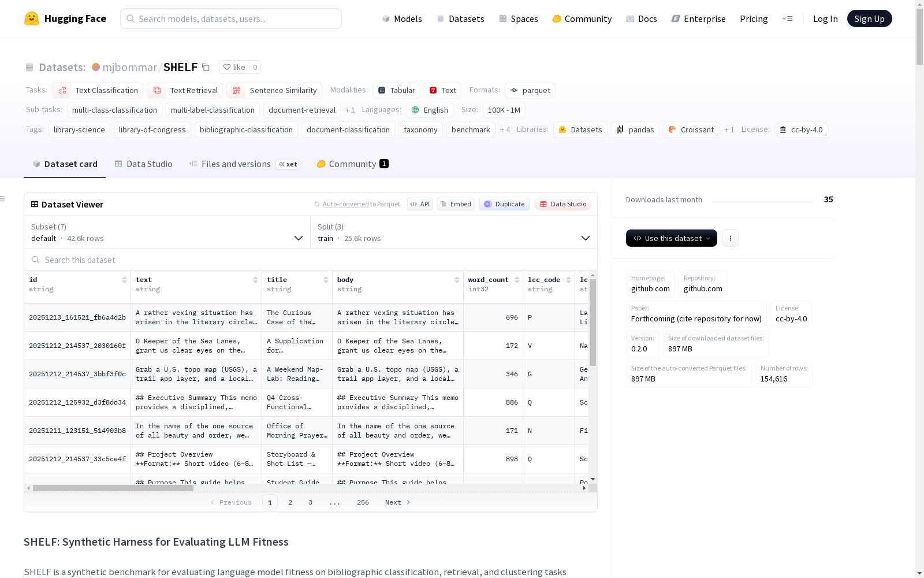The width and height of the screenshot is (924, 578).
Task: Sort the title column
Action: pos(326,280)
